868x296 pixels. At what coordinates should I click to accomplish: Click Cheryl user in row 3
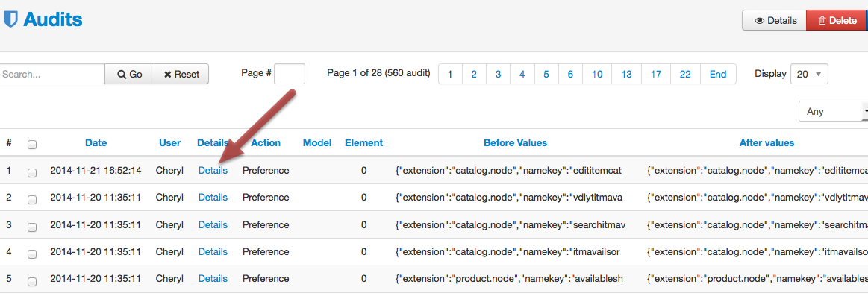point(170,224)
